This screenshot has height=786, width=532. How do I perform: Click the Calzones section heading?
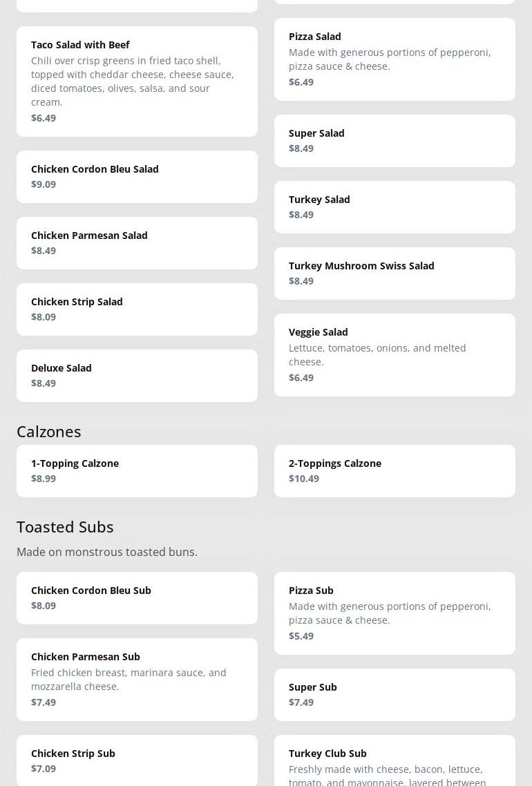49,431
